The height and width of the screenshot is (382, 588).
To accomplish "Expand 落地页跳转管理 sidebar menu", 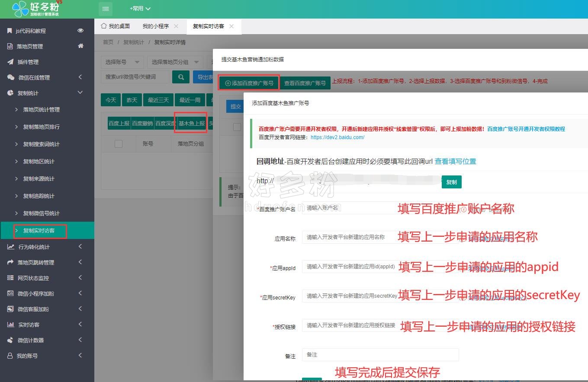I will 47,262.
